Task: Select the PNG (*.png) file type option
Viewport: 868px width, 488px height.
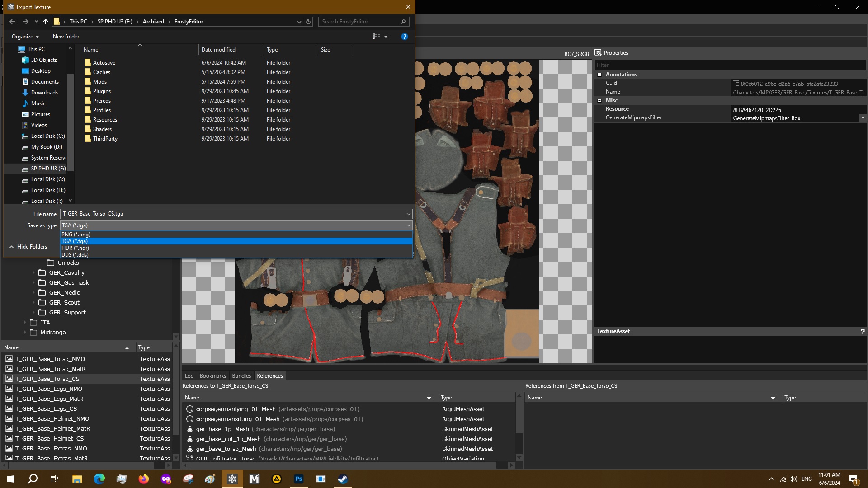Action: coord(76,235)
